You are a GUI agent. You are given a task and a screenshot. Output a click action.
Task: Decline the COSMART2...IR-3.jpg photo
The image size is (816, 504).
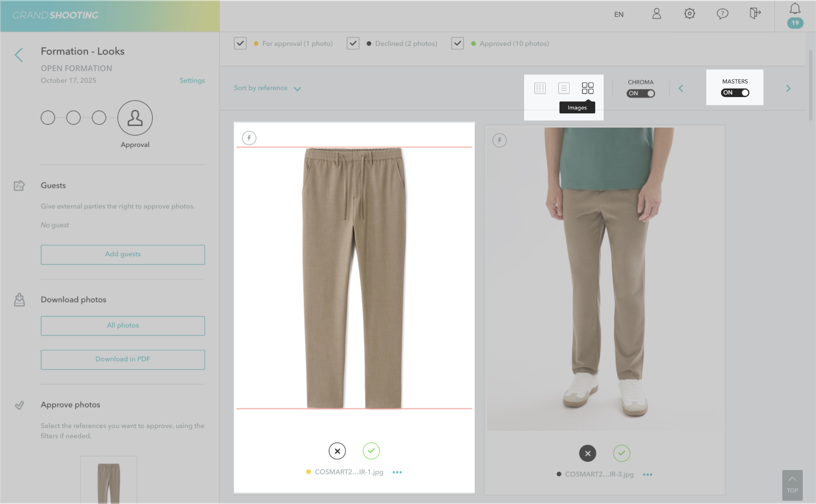pos(588,453)
